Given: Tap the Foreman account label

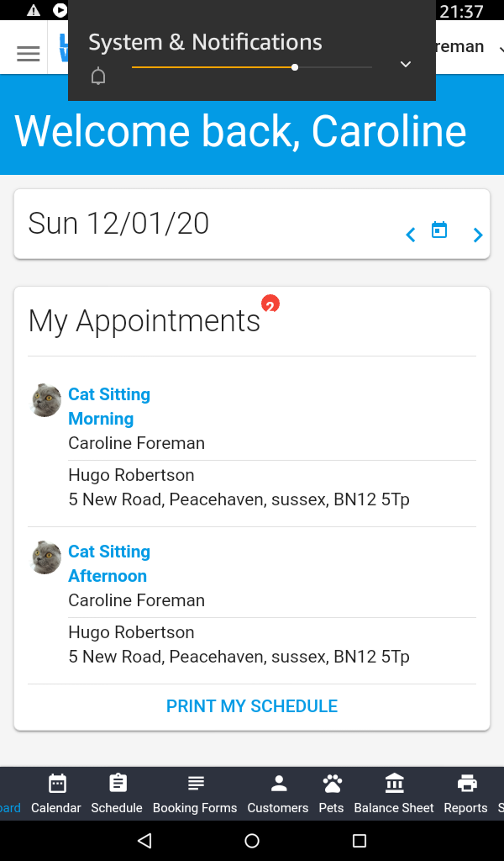Looking at the screenshot, I should click(x=459, y=46).
